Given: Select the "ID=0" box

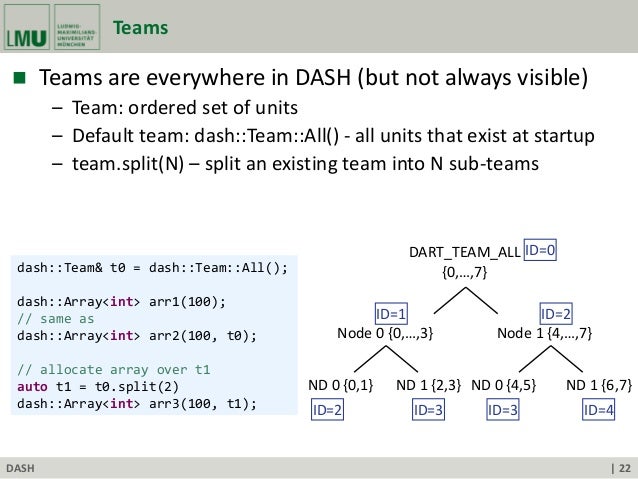Looking at the screenshot, I should click(540, 250).
